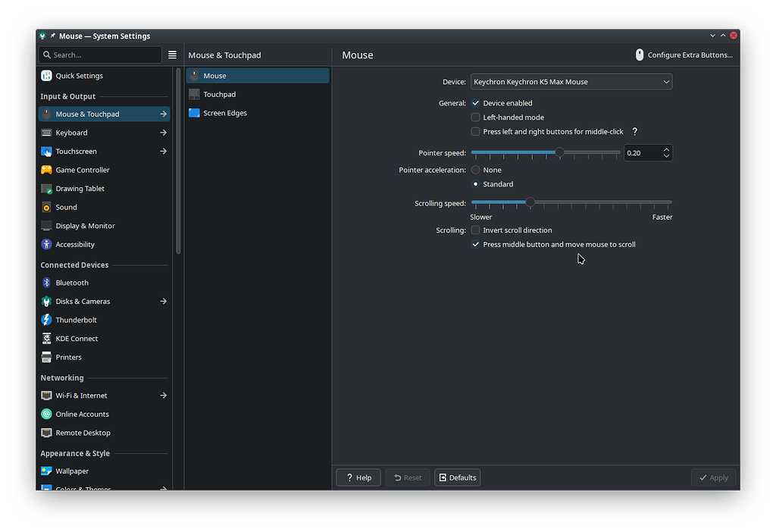Screen dimensions: 776x532
Task: Increase pointer speed with the stepper arrow
Action: [x=666, y=149]
